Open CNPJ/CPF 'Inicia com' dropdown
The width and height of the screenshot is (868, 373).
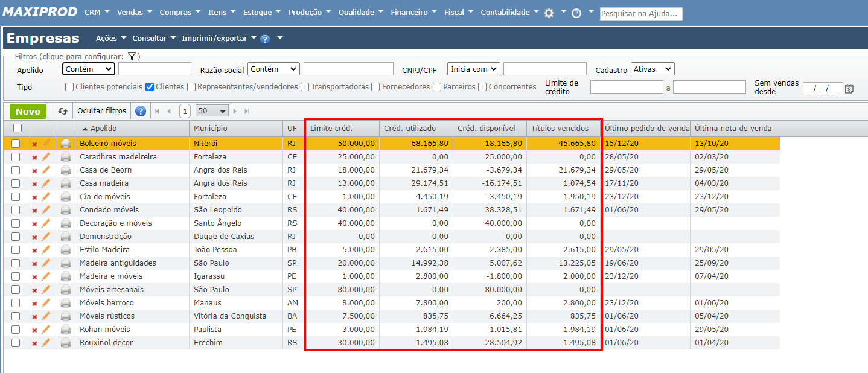473,69
